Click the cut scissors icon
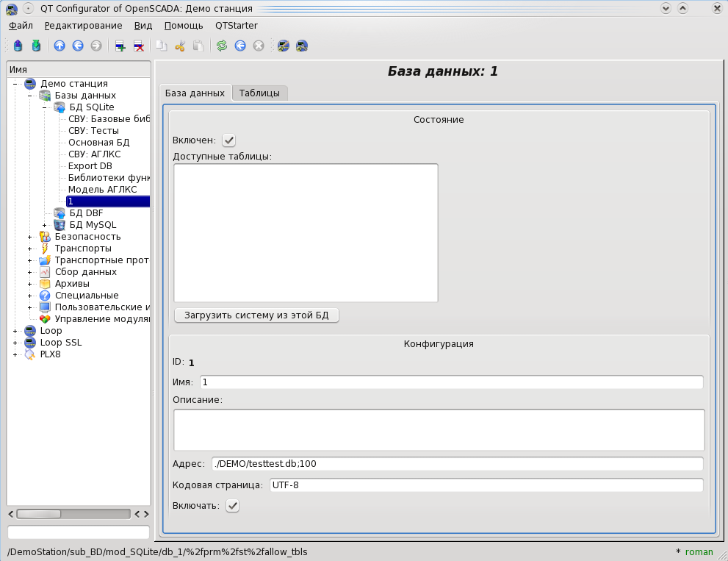This screenshot has height=561, width=728. click(179, 46)
